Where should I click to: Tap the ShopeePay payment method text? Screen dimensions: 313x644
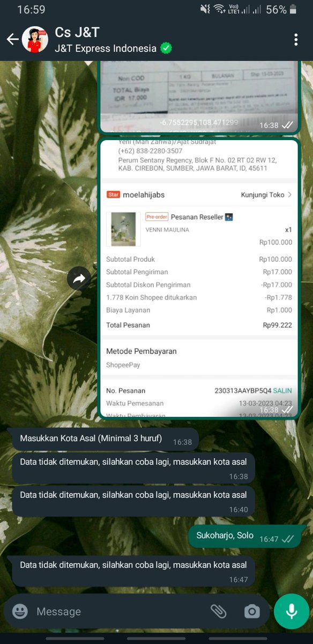123,365
